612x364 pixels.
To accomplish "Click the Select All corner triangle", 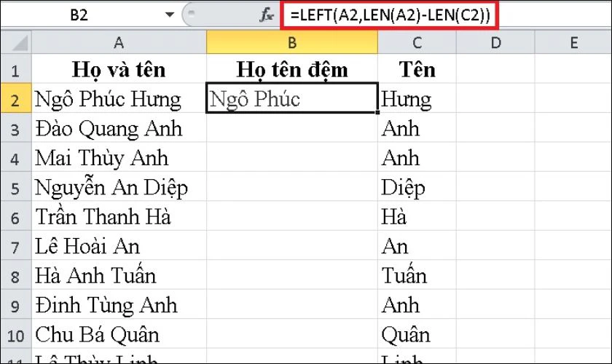I will 16,42.
